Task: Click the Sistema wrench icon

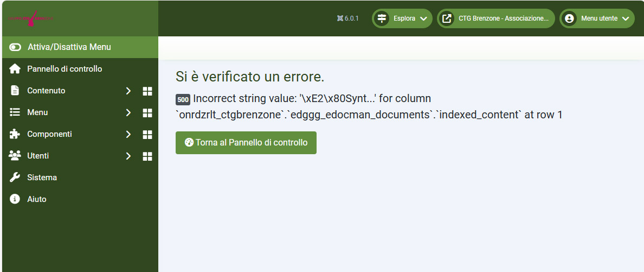Action: (15, 178)
